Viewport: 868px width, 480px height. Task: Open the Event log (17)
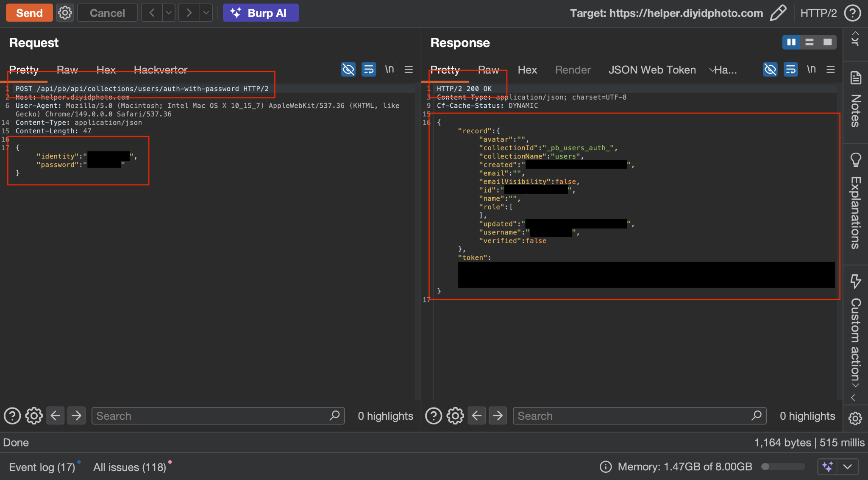(x=42, y=467)
